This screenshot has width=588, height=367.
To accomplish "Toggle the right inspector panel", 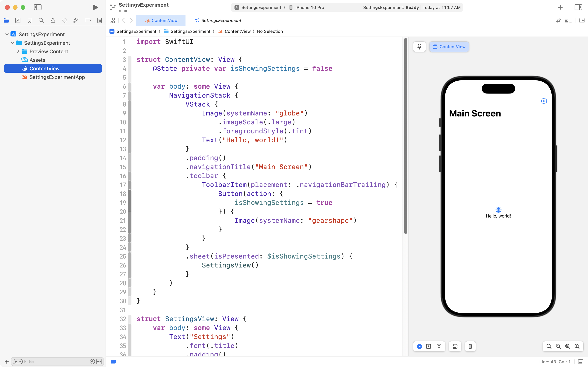I will tap(578, 7).
